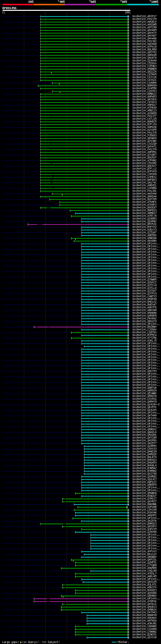Select the UniRef100_Q7ZU67 label
The height and width of the screenshot is (644, 161).
[144, 233]
